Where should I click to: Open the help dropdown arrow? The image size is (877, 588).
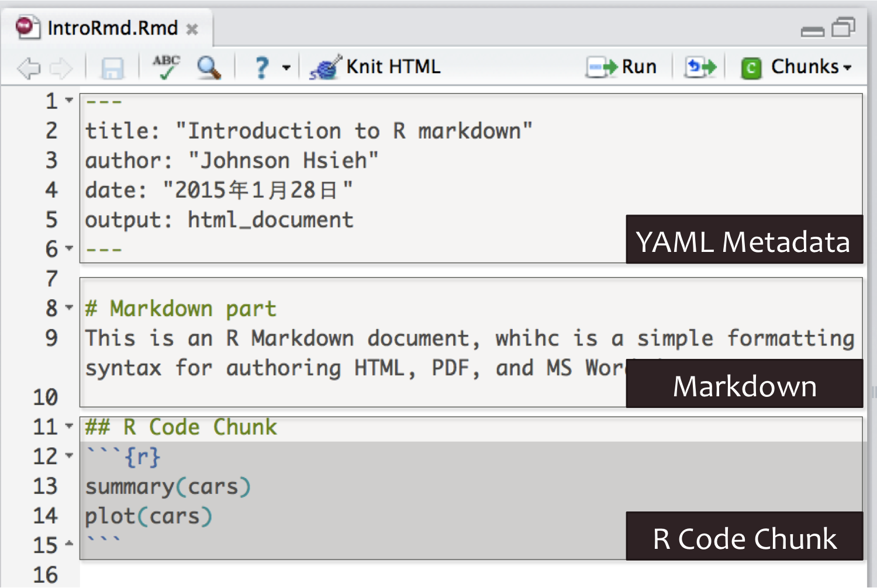click(286, 68)
